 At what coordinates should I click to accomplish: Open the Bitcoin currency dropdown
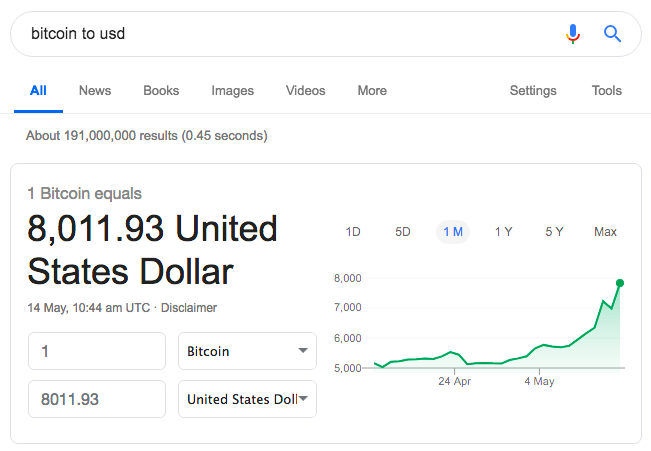[247, 351]
